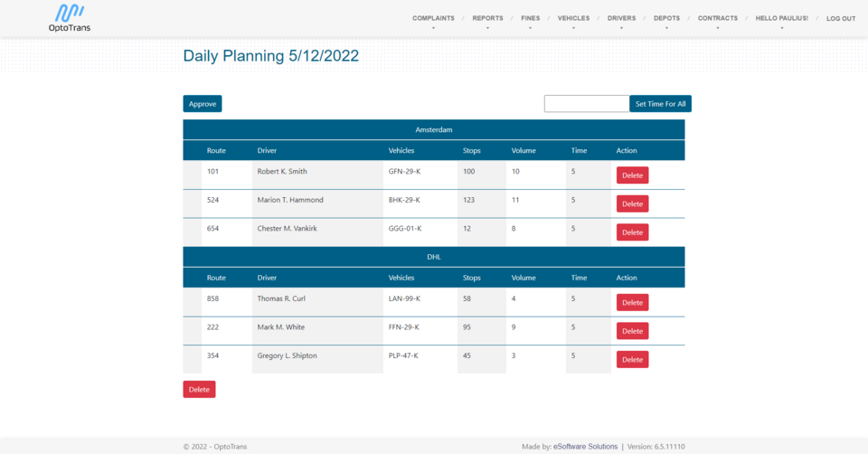
Task: Open the Fines dropdown
Action: coord(530,19)
